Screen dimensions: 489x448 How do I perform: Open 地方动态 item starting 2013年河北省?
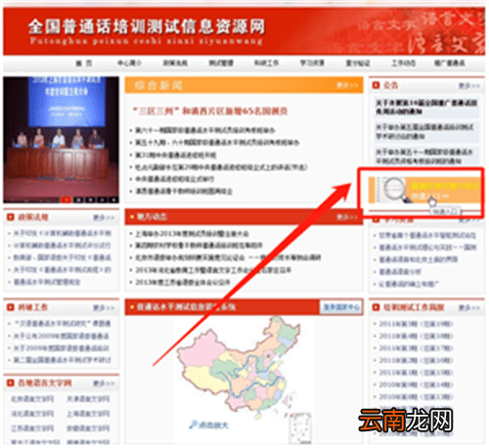pyautogui.click(x=213, y=270)
